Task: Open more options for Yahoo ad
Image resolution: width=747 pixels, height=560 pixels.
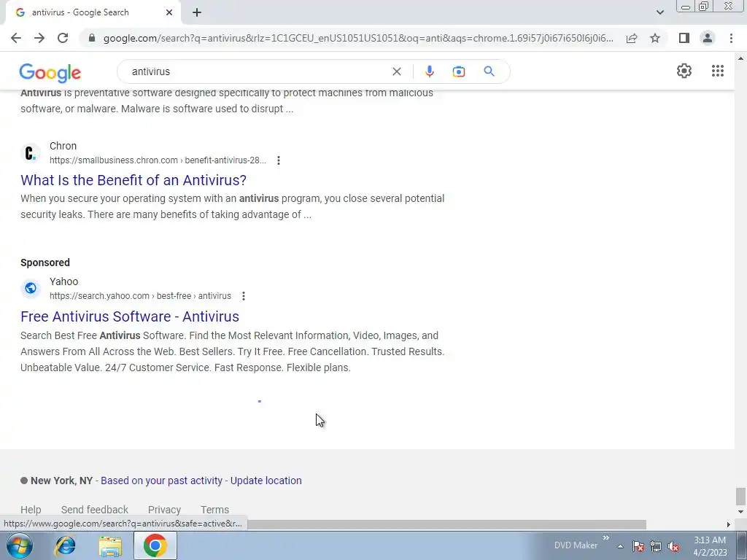Action: click(x=244, y=296)
